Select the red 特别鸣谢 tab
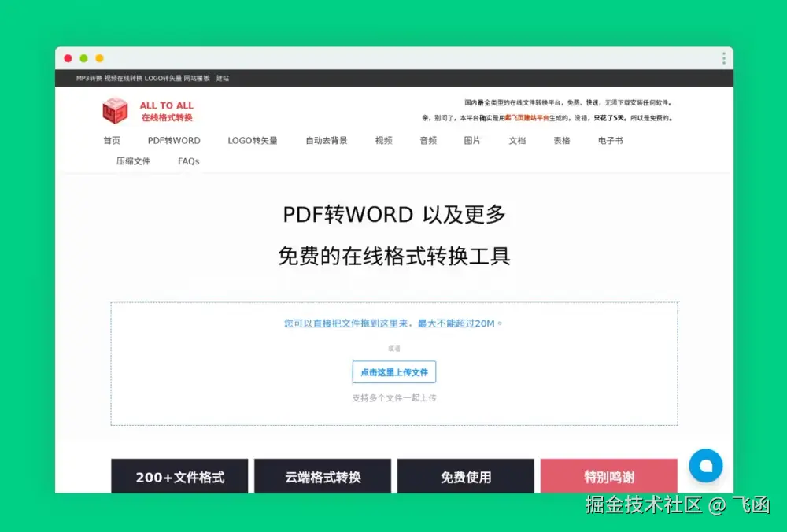Image resolution: width=787 pixels, height=532 pixels. [609, 476]
